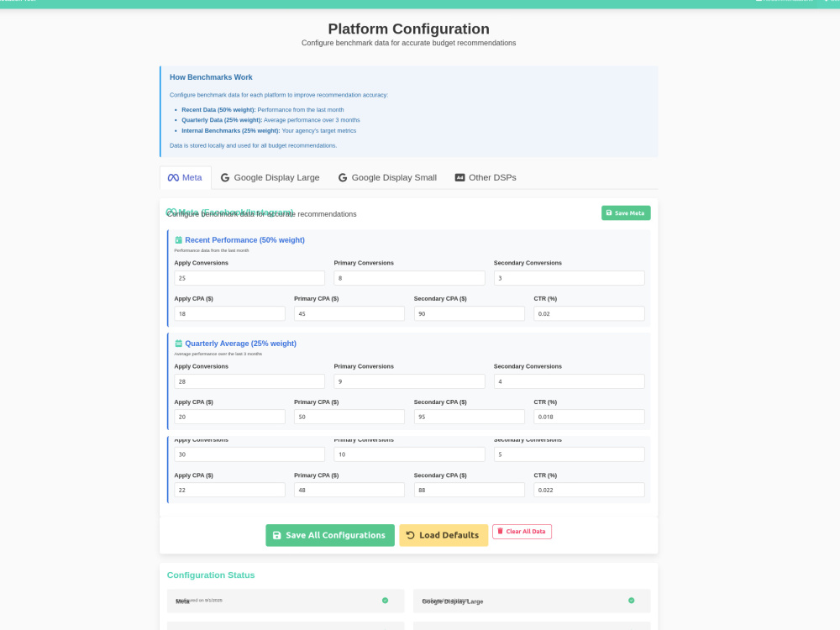This screenshot has width=840, height=630.
Task: Click Google icon beside Display Small
Action: pos(343,178)
